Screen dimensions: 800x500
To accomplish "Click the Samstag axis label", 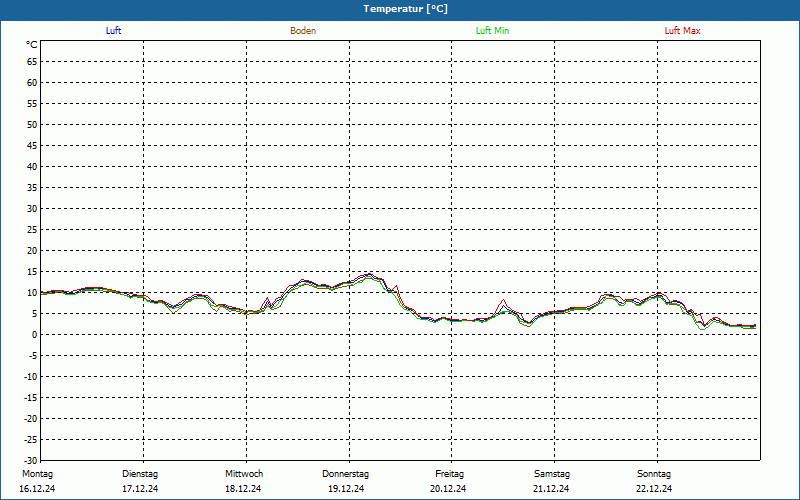I will (552, 474).
